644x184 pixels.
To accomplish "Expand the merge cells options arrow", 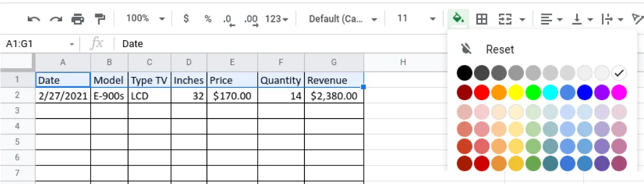I will 522,20.
